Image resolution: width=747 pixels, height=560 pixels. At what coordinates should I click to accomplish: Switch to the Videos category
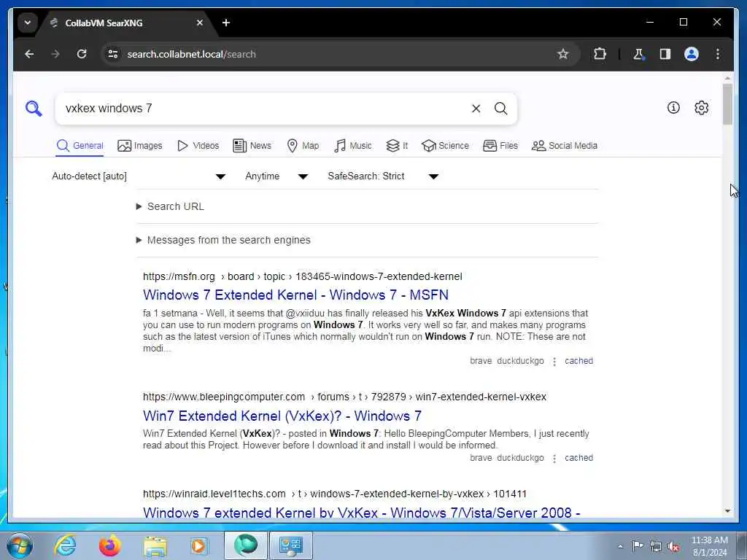[198, 146]
